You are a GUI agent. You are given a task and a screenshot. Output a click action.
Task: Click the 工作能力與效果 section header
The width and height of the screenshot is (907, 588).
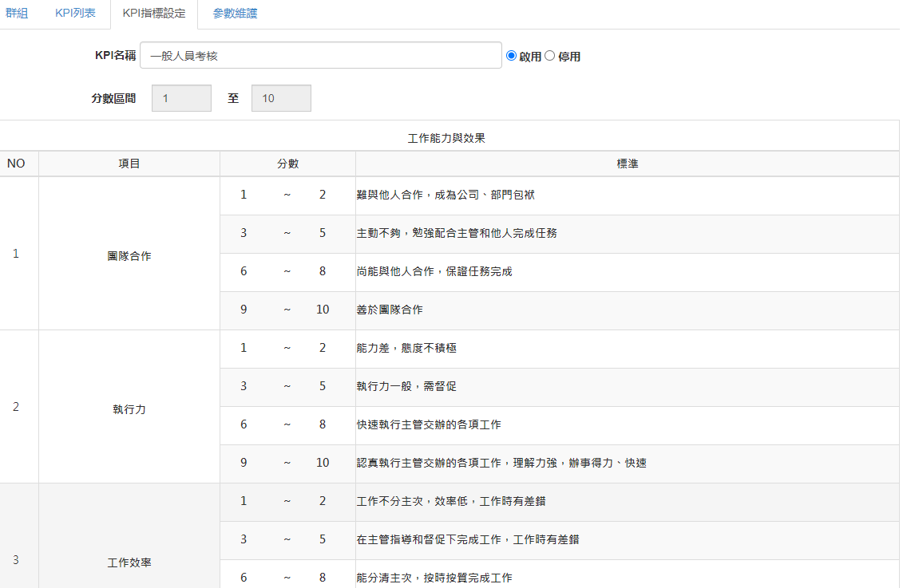pos(446,138)
